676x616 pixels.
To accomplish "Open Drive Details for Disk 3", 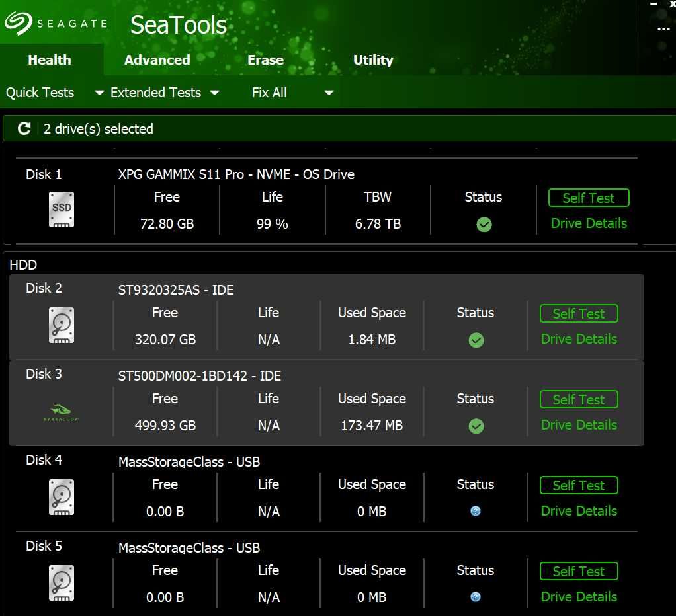I will (579, 425).
